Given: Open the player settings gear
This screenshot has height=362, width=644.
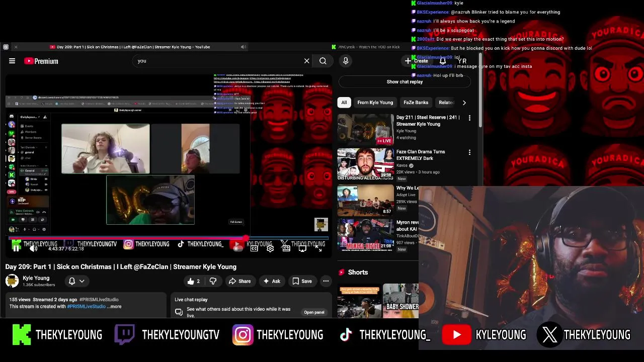Looking at the screenshot, I should [270, 248].
